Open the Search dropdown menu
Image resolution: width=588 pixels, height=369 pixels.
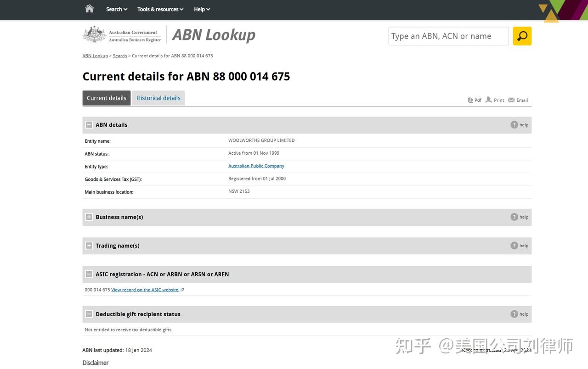[117, 9]
